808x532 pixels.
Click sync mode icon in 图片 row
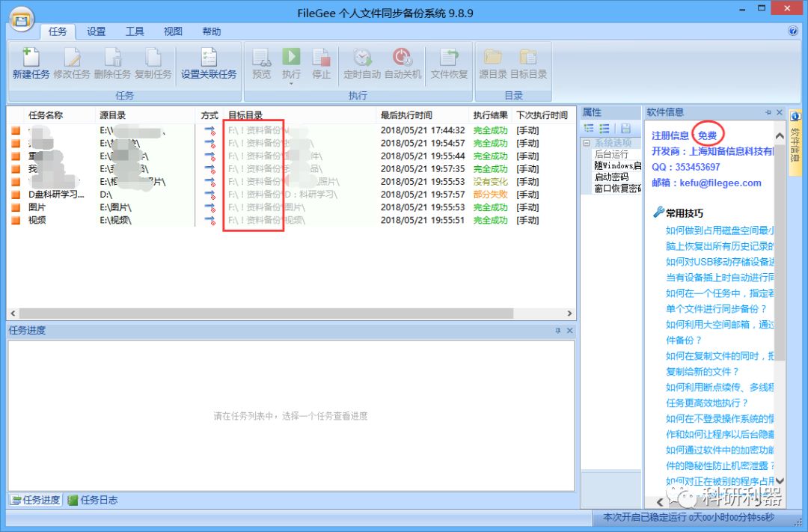pyautogui.click(x=209, y=207)
